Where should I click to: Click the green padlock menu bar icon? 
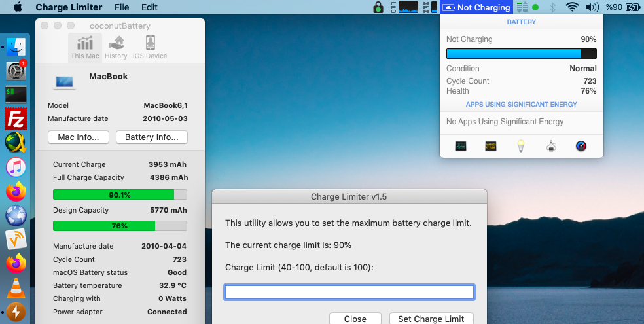[378, 7]
